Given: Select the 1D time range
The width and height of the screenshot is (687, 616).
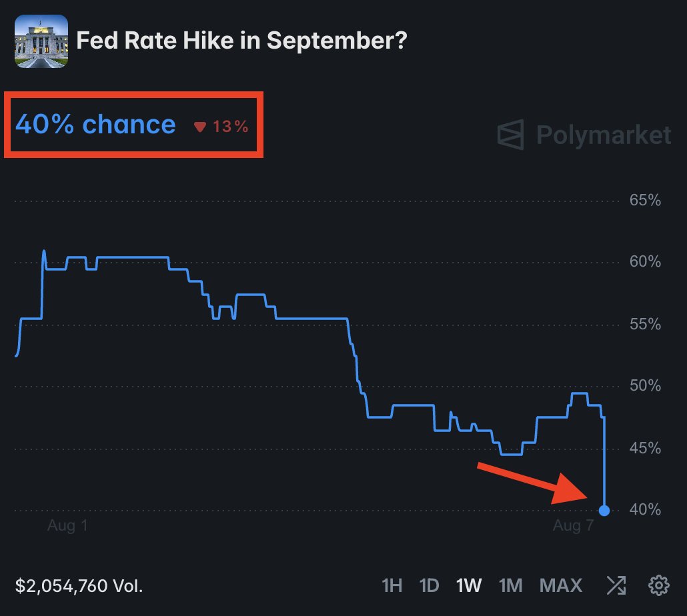Looking at the screenshot, I should coord(429,585).
